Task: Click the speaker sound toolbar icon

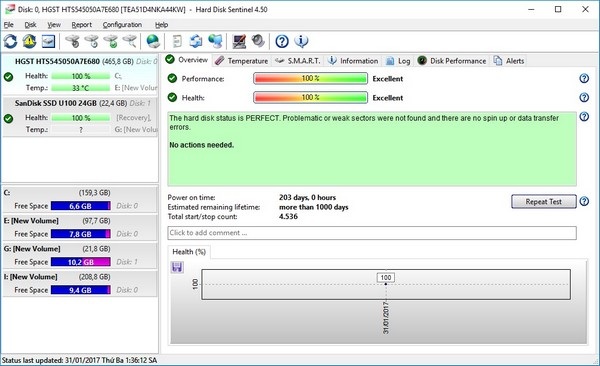Action: point(258,41)
